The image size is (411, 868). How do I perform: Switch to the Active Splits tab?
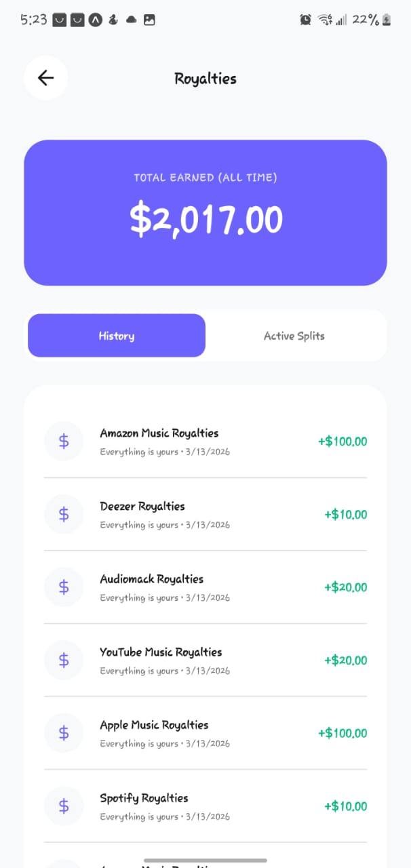pos(294,336)
